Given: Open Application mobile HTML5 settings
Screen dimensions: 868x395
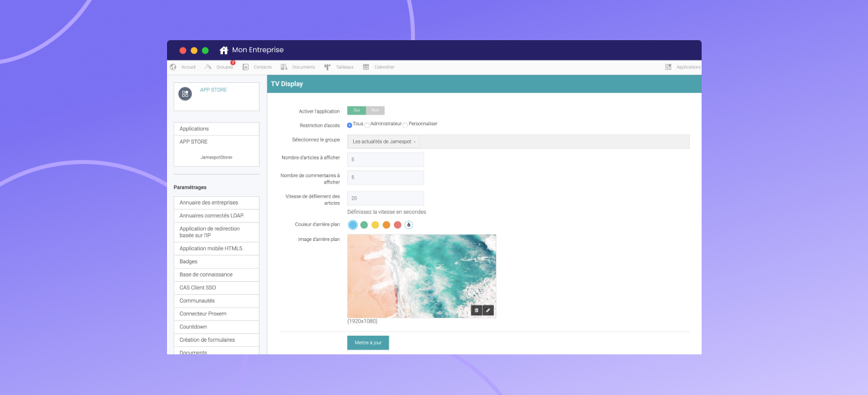Looking at the screenshot, I should pos(216,249).
